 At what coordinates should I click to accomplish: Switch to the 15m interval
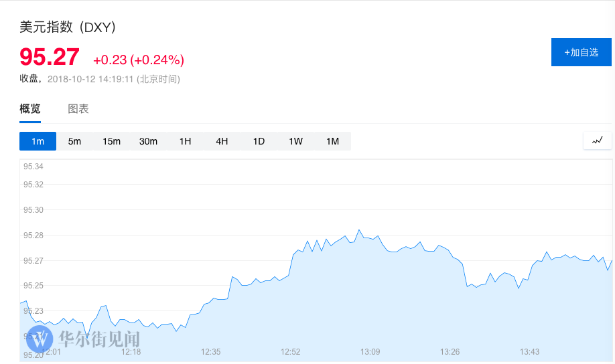111,141
